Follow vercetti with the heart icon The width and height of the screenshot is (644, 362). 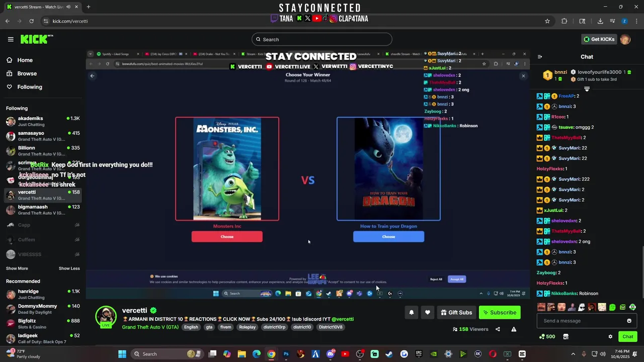427,313
